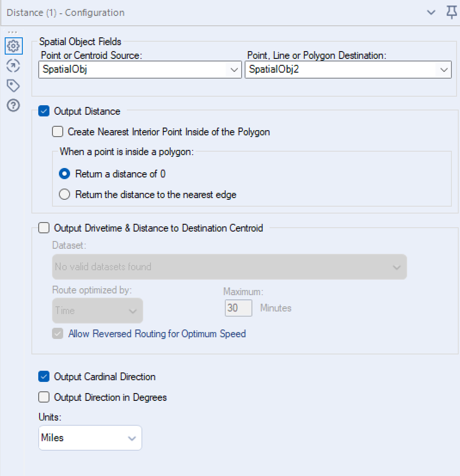460x476 pixels.
Task: Check Output Direction in Degrees
Action: tap(44, 397)
